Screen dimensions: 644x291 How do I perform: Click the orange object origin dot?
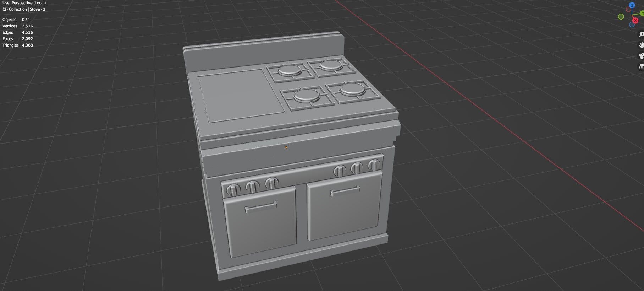pos(286,147)
